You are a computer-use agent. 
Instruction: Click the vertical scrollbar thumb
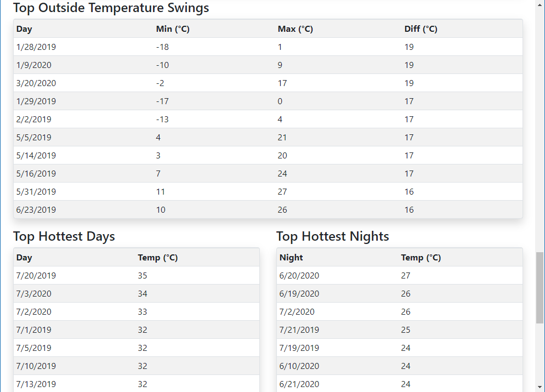pyautogui.click(x=540, y=287)
